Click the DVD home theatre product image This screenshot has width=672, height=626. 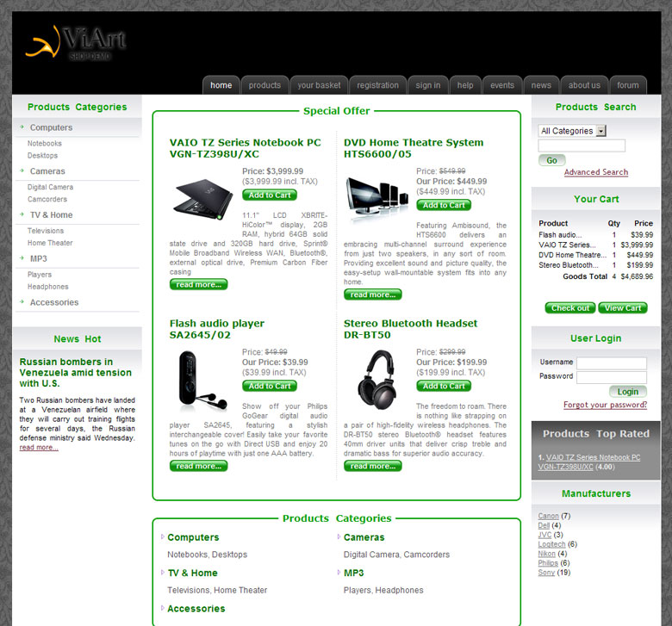377,198
